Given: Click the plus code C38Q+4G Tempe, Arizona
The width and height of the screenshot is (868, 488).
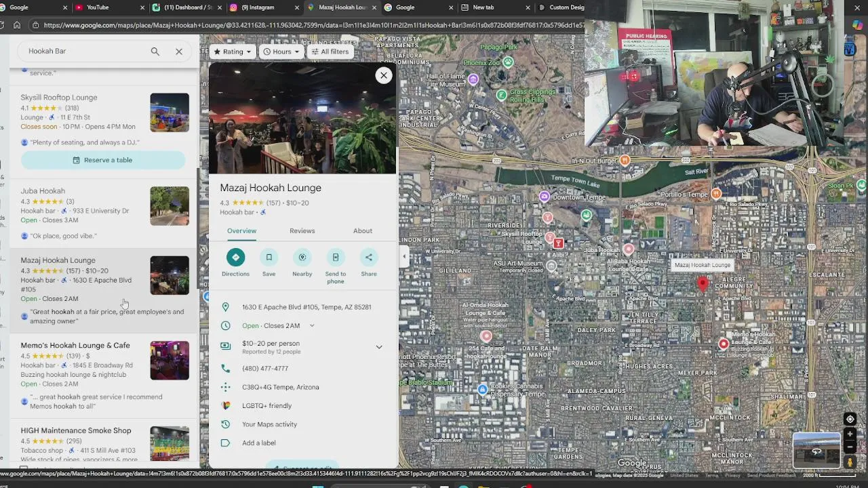Looking at the screenshot, I should tap(281, 387).
